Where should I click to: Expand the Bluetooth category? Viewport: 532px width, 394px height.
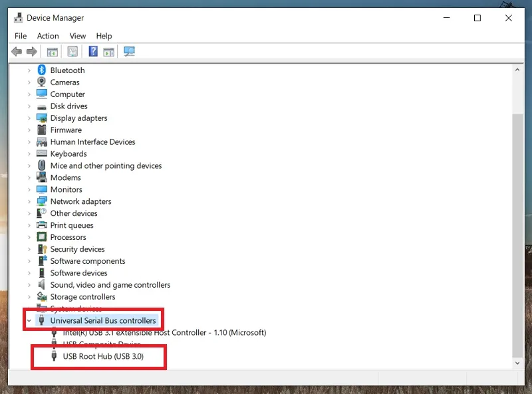point(29,70)
